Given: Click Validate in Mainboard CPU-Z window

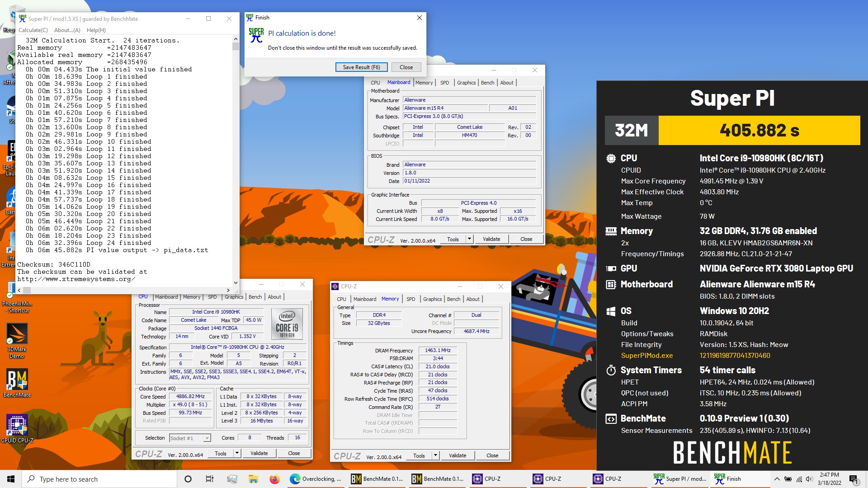Looking at the screenshot, I should coord(491,239).
